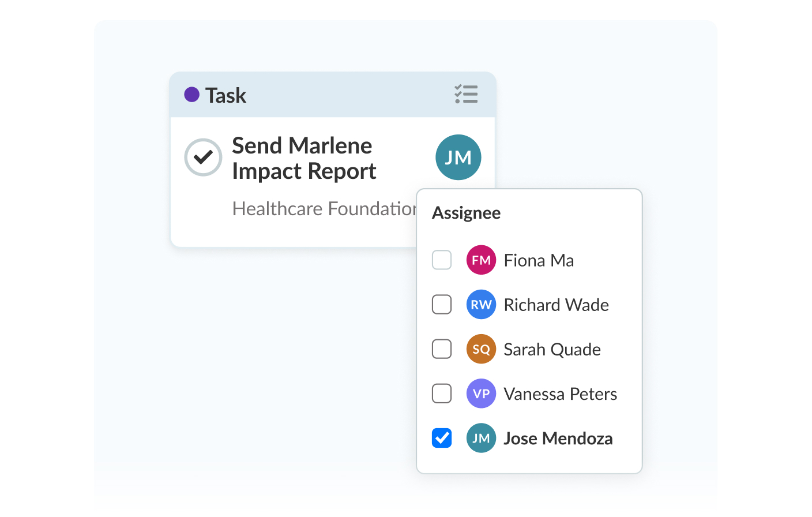The image size is (812, 517).
Task: Select Richard Wade name in list
Action: [556, 305]
